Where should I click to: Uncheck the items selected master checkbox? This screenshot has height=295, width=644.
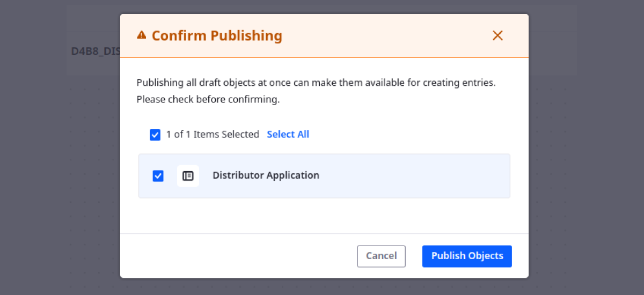155,135
